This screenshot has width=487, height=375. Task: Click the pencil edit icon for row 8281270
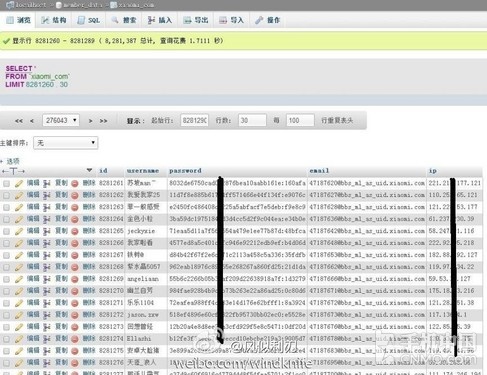19,291
